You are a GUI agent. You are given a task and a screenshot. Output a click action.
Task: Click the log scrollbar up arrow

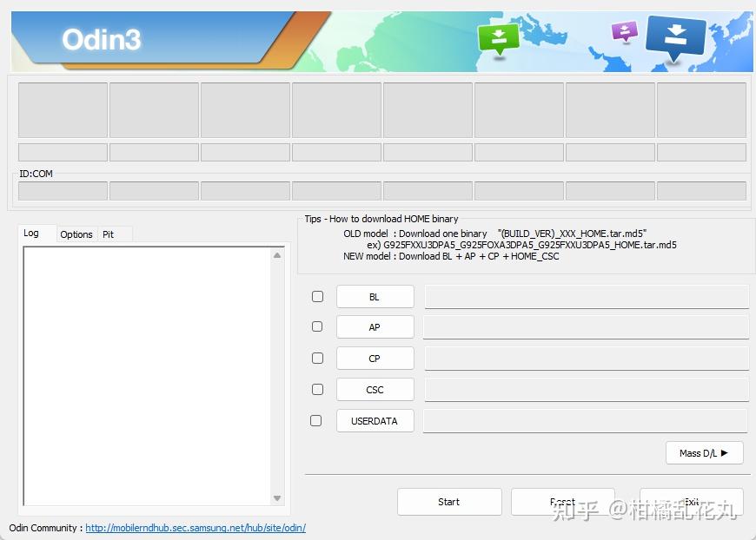[277, 255]
